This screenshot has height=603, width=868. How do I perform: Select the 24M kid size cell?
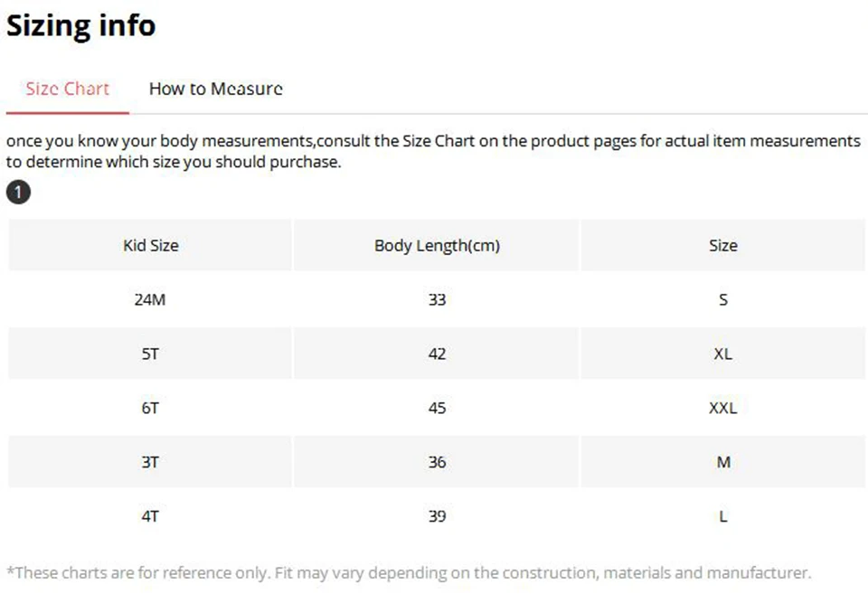150,299
